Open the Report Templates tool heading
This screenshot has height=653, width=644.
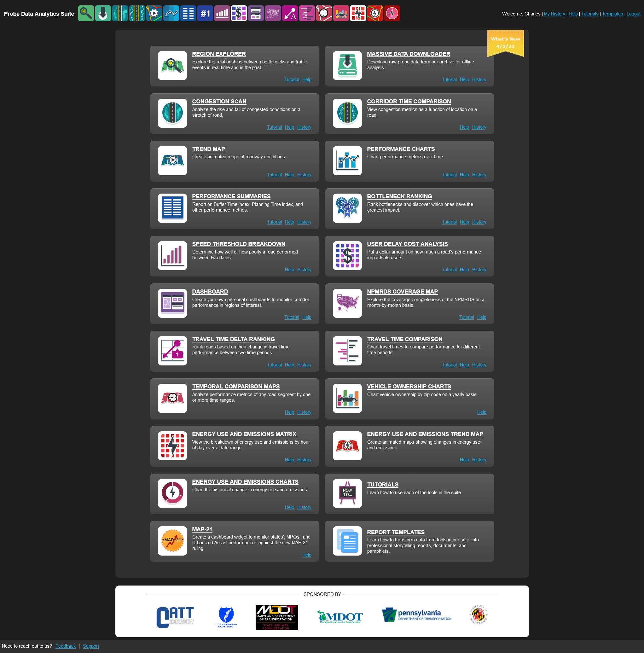(396, 532)
